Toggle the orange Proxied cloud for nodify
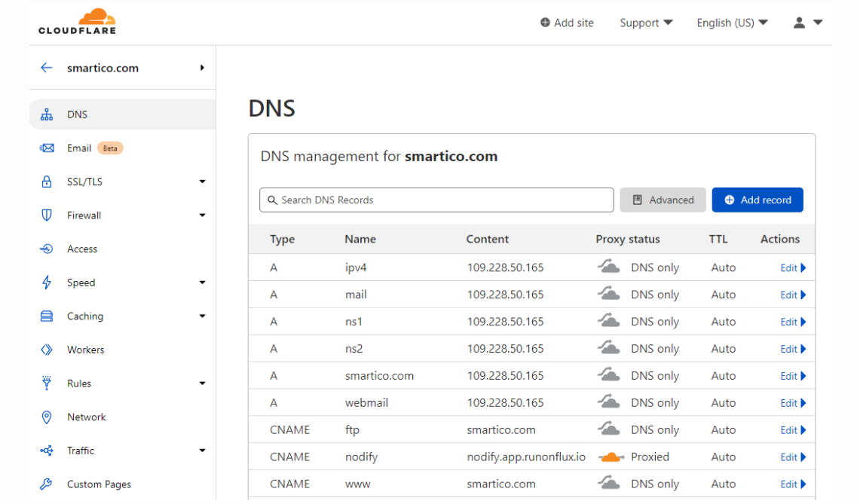Screen dimensions: 860x504 tap(611, 457)
